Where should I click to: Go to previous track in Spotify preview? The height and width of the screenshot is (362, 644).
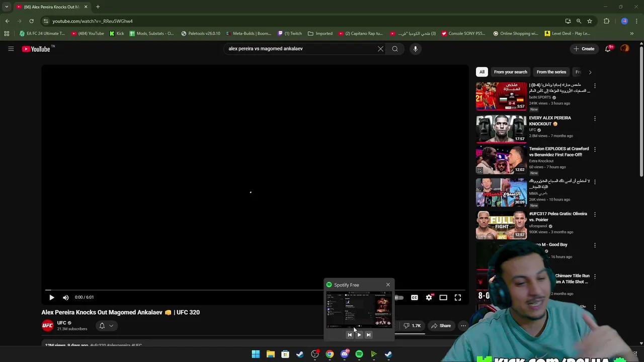tap(350, 335)
